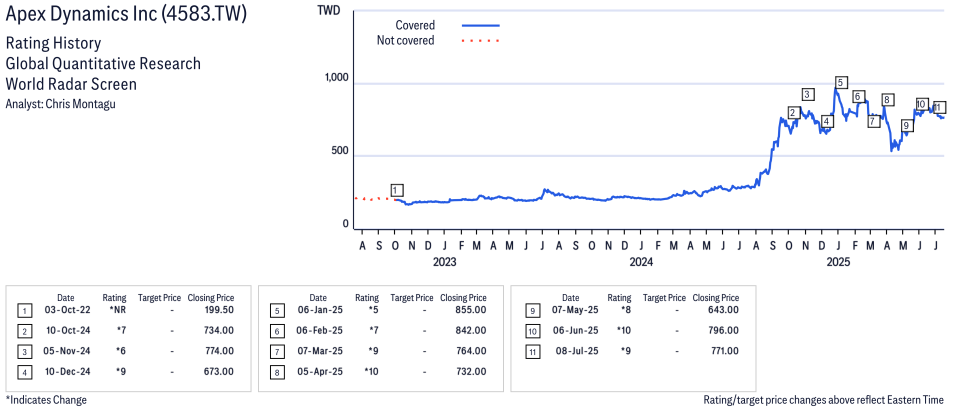Click closing price 199.50
The image size is (955, 407).
coord(219,311)
